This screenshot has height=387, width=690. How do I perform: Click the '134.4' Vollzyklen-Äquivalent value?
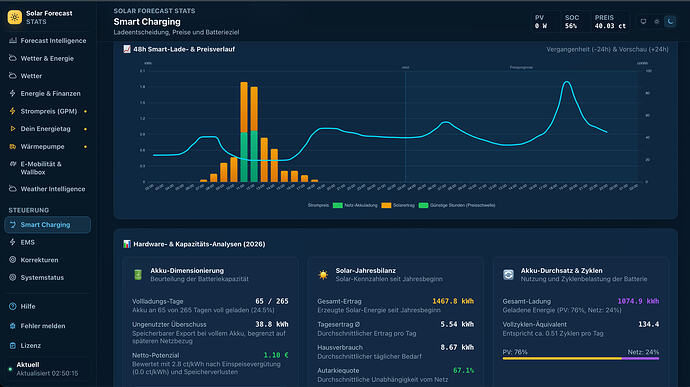649,324
